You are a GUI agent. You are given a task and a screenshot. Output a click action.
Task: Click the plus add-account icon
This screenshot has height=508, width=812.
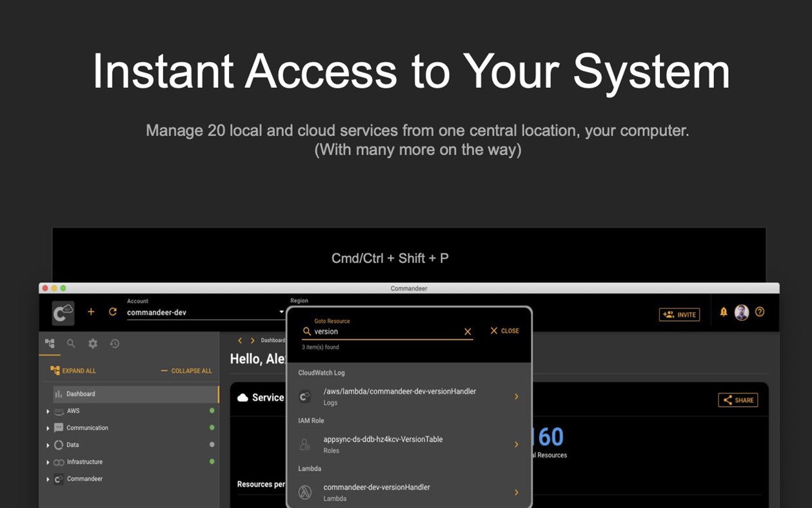(91, 312)
